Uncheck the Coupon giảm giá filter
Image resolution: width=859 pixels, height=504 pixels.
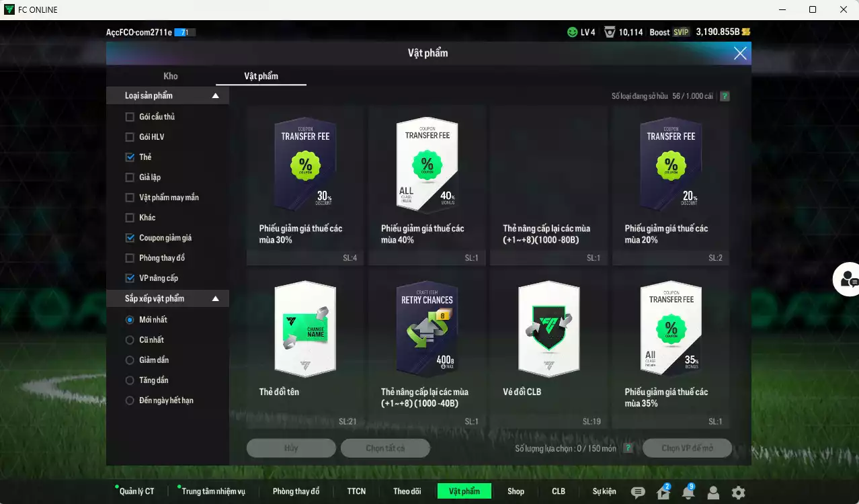(130, 238)
